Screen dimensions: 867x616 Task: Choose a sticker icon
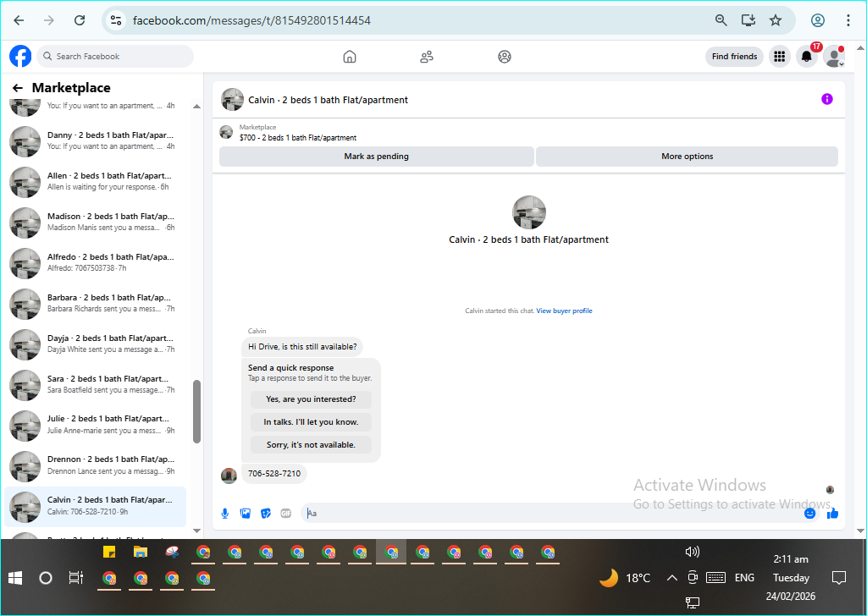[266, 514]
